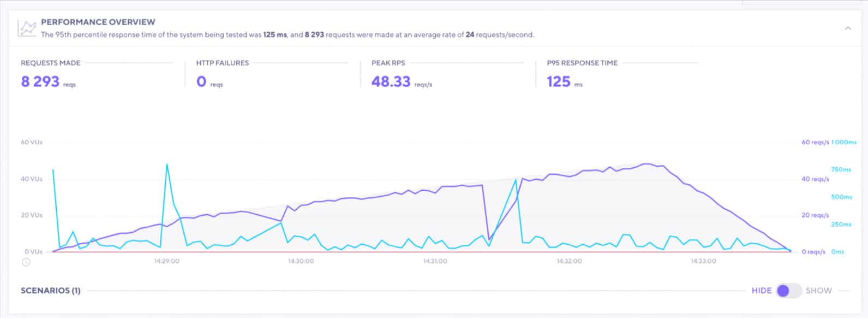Click the Peak RPS 48.33 value
868x318 pixels.
click(391, 82)
